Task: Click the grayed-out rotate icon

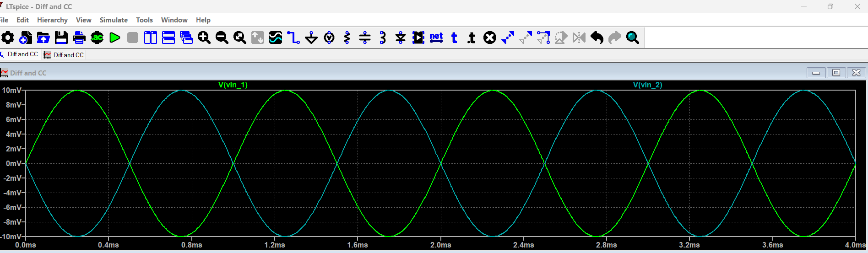Action: click(561, 38)
